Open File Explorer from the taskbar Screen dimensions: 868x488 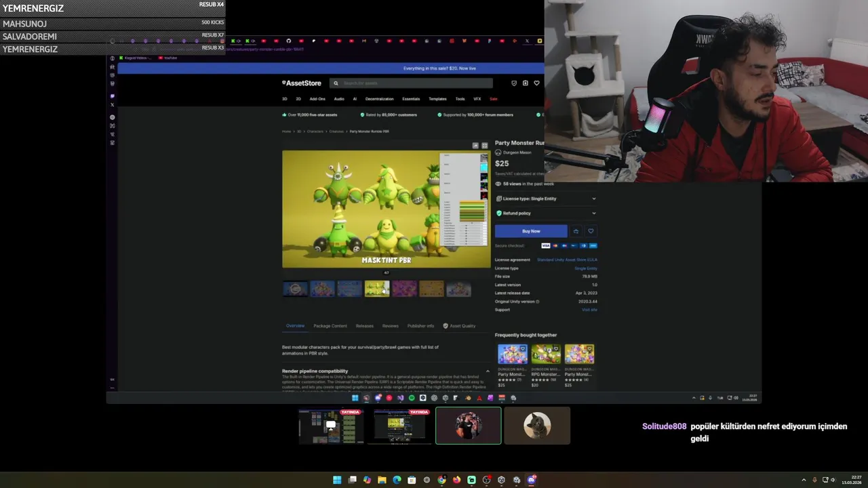coord(382,480)
